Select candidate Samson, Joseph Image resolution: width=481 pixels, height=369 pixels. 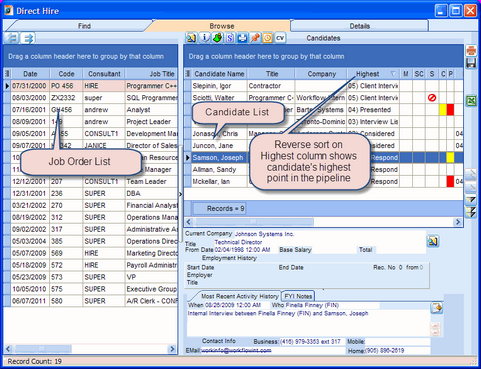218,158
